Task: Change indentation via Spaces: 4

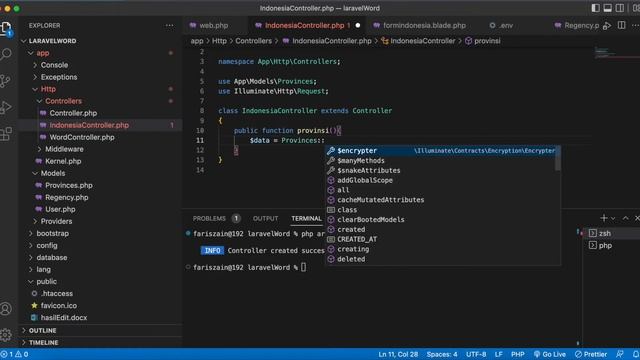Action: point(442,354)
